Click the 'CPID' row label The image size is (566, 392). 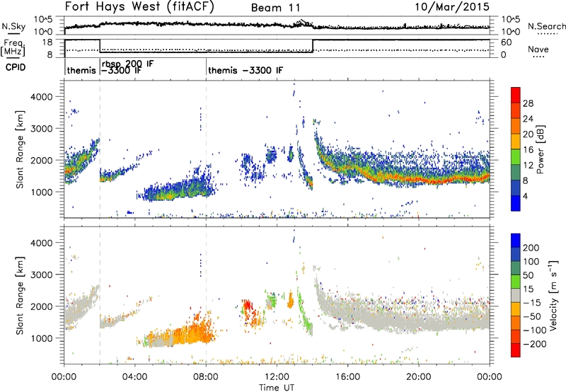tap(16, 67)
